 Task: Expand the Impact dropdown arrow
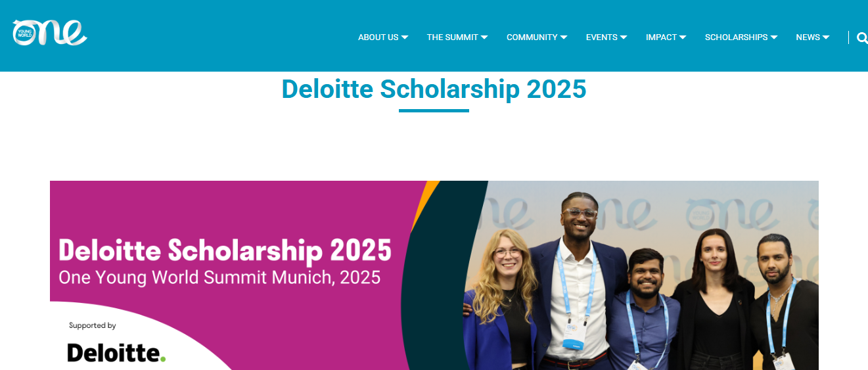click(x=683, y=37)
